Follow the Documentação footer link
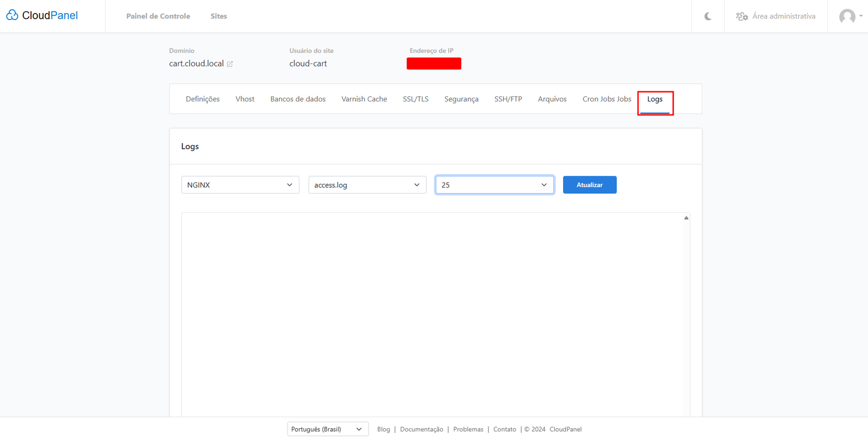Image resolution: width=868 pixels, height=439 pixels. click(x=422, y=429)
